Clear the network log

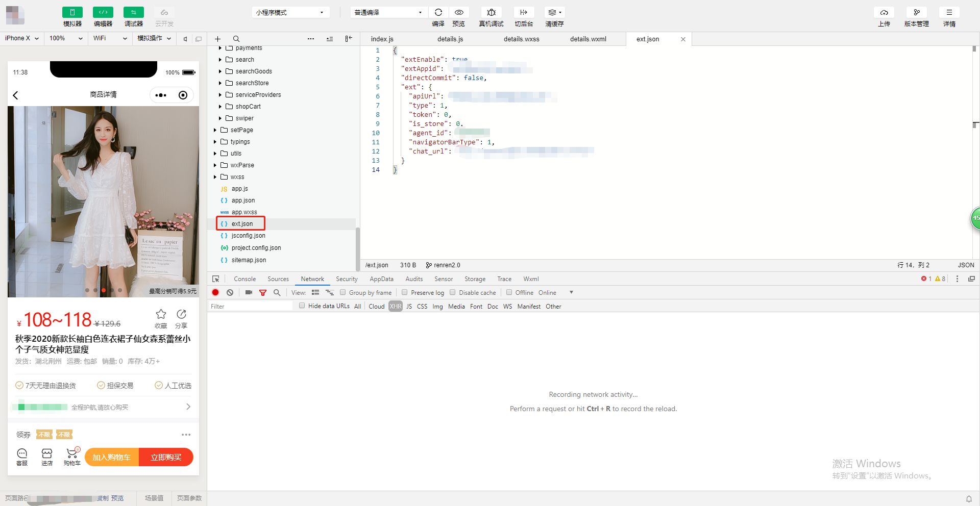230,293
